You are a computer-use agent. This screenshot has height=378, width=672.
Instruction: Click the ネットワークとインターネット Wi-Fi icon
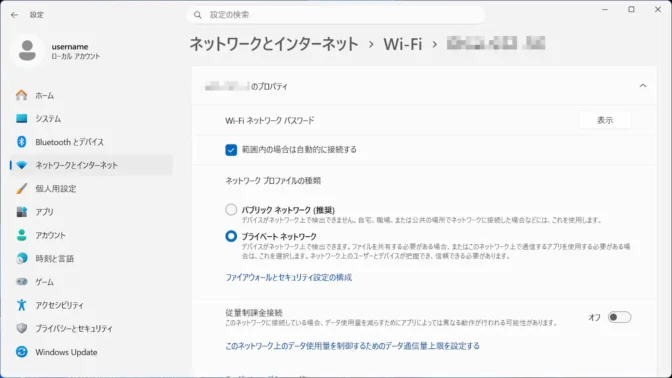[21, 165]
